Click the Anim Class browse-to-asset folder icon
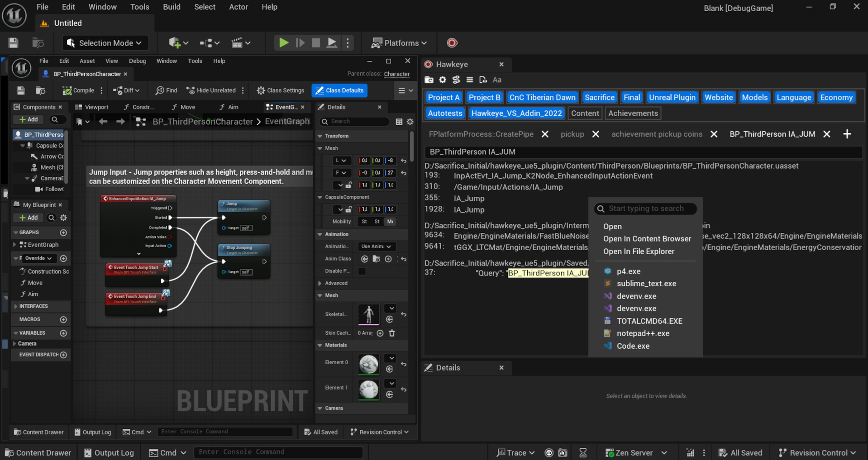This screenshot has height=460, width=868. [x=376, y=259]
